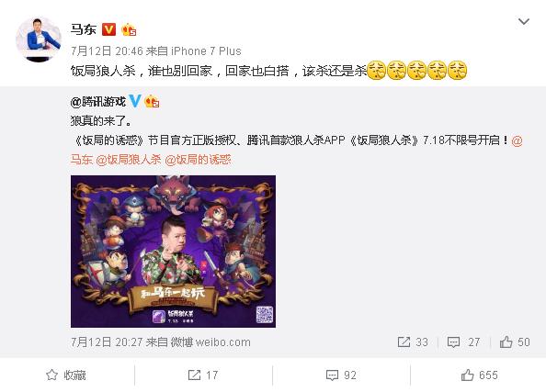Image resolution: width=546 pixels, height=392 pixels.
Task: Expand the post options chevron menu
Action: point(524,21)
